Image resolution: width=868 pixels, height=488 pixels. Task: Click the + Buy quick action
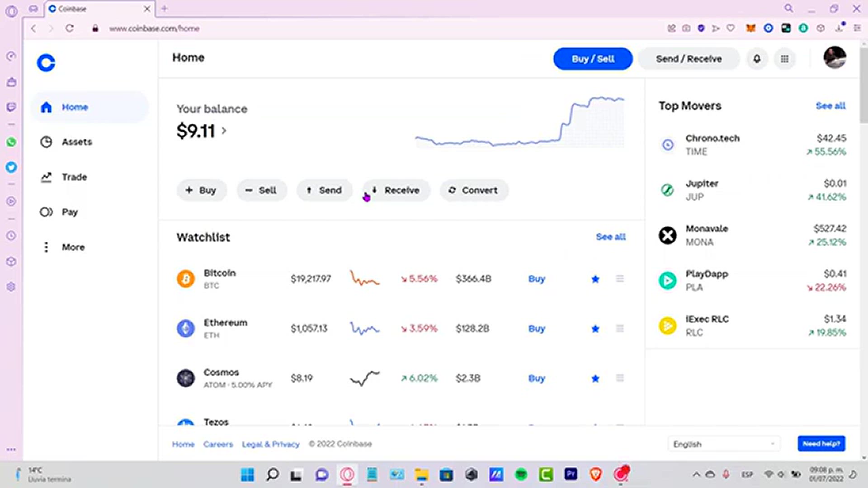click(x=201, y=190)
